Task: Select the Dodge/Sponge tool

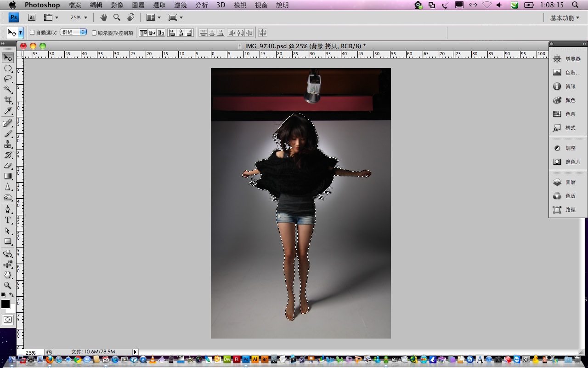Action: (8, 197)
